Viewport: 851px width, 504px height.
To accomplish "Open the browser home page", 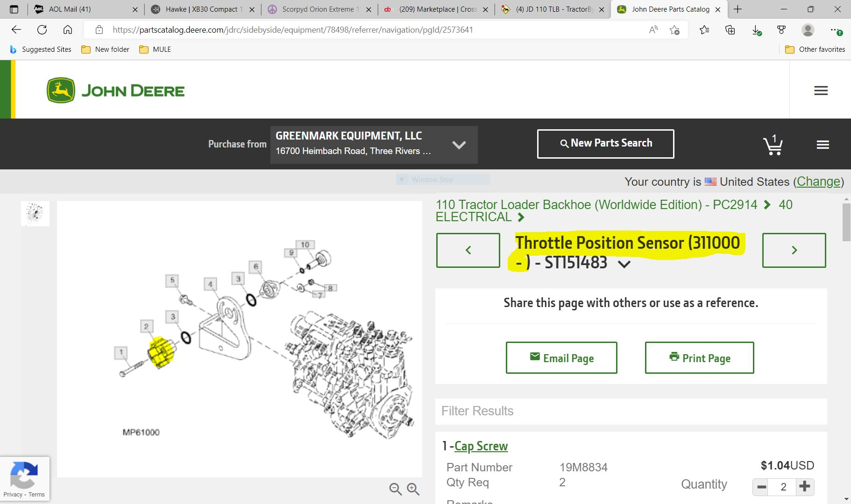I will [x=68, y=30].
